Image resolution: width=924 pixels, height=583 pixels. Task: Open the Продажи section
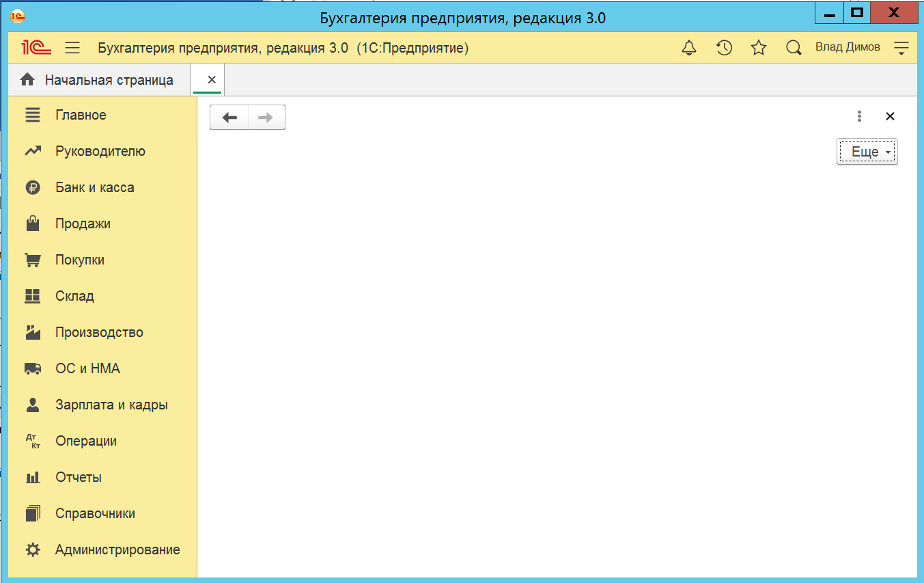[x=102, y=223]
